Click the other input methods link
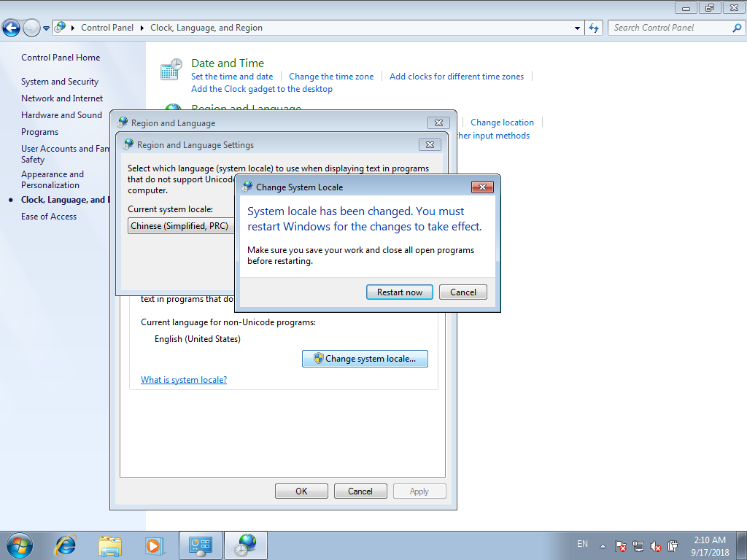 tap(493, 135)
